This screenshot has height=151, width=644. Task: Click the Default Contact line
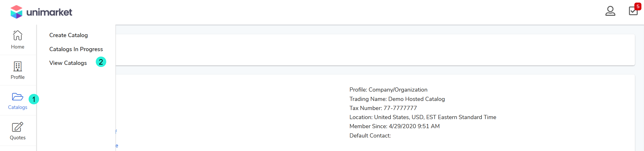click(370, 136)
